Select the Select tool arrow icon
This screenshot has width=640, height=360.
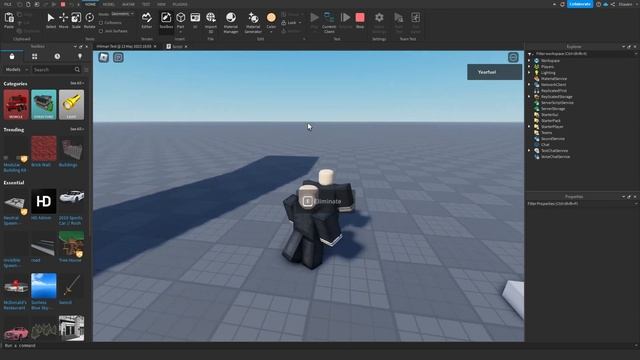tap(51, 18)
